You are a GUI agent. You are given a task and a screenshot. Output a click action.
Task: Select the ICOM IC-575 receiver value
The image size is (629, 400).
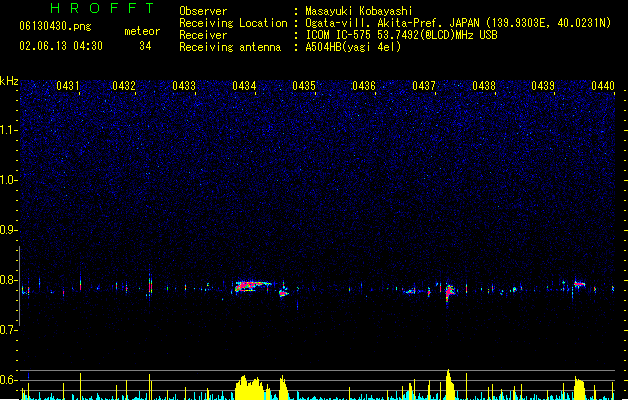tap(401, 35)
